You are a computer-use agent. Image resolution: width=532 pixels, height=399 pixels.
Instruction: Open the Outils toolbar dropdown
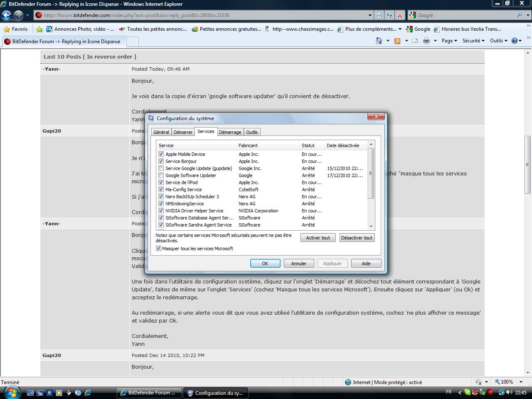(499, 41)
